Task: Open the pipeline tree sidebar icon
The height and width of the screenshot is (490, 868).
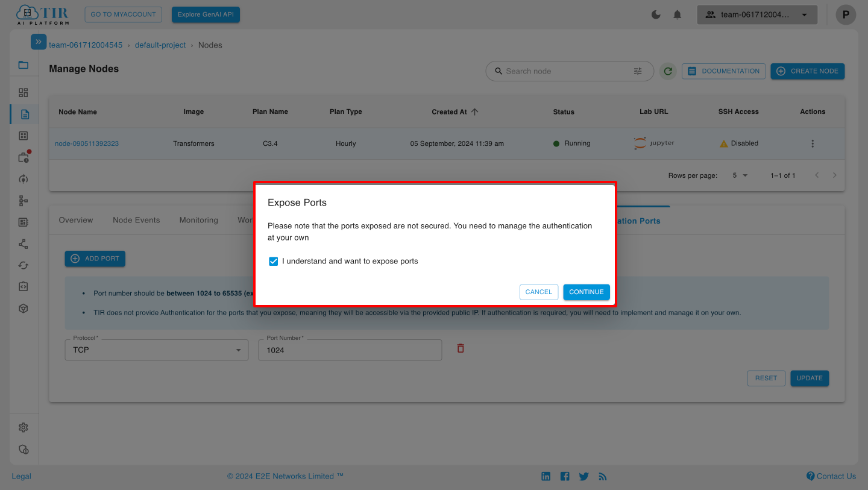Action: 24,201
